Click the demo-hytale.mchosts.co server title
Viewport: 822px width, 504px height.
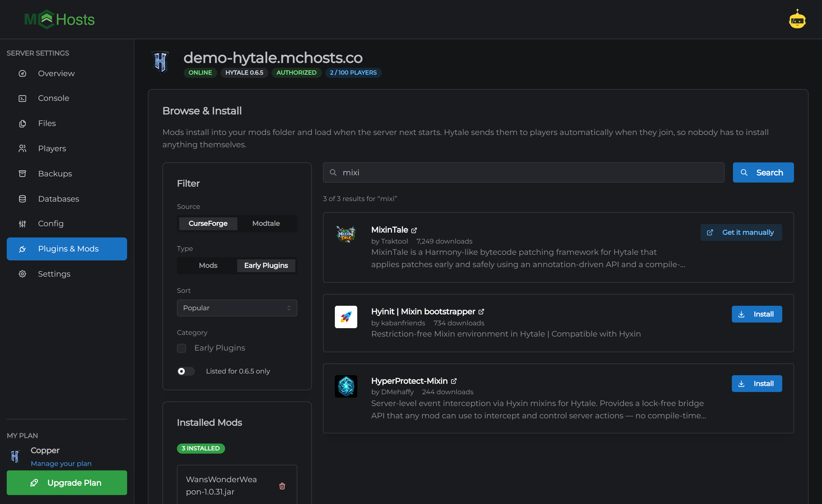pos(273,58)
